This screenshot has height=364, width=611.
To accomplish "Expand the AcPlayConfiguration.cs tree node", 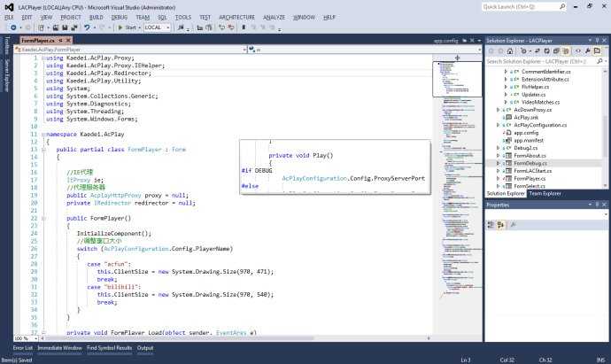I will [x=498, y=125].
